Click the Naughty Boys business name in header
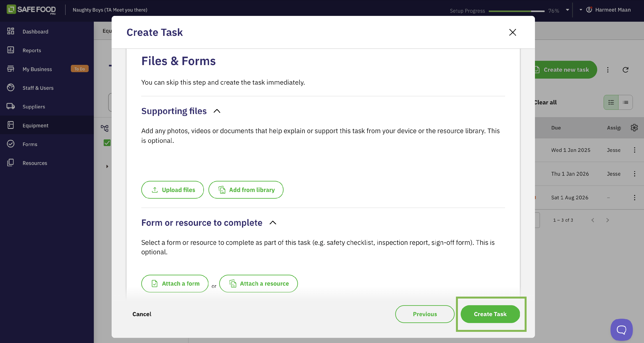Screen dimensions: 644x343 click(110, 10)
